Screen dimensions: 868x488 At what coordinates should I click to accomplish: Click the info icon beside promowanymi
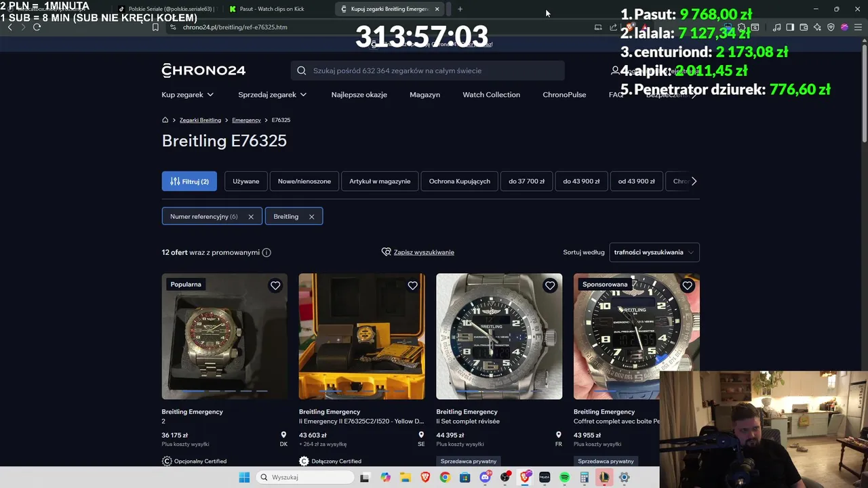pyautogui.click(x=267, y=252)
